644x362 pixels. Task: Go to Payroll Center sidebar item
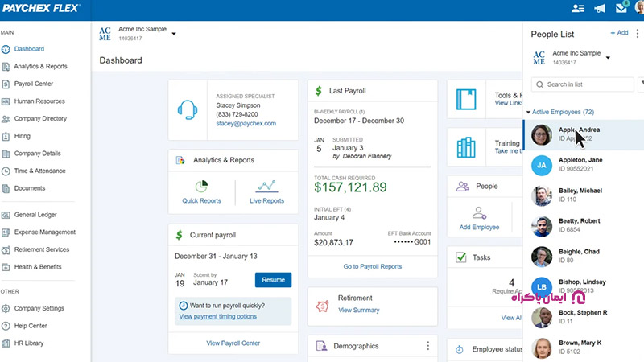pos(34,84)
